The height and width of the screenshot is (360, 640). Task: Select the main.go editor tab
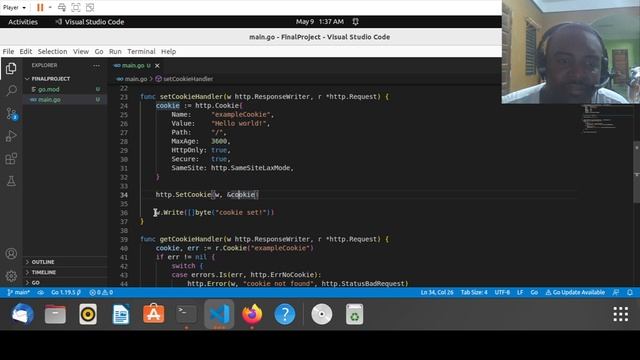pyautogui.click(x=136, y=65)
